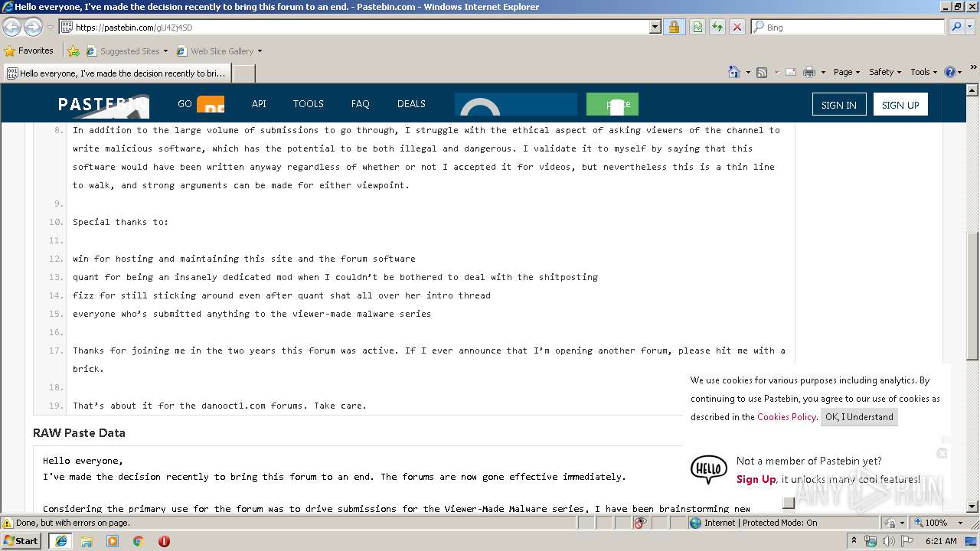Add page to Favorites bar icon
This screenshot has height=551, width=980.
pos(73,51)
